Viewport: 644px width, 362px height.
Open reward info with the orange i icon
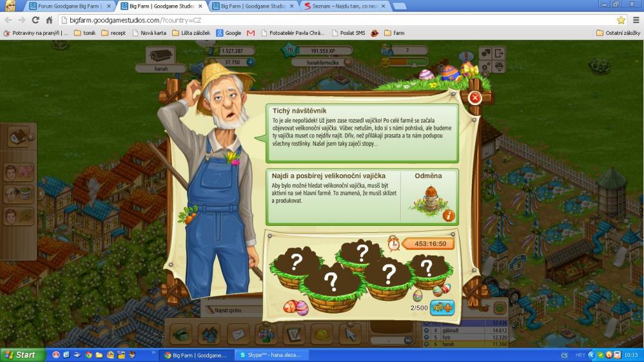pyautogui.click(x=449, y=215)
